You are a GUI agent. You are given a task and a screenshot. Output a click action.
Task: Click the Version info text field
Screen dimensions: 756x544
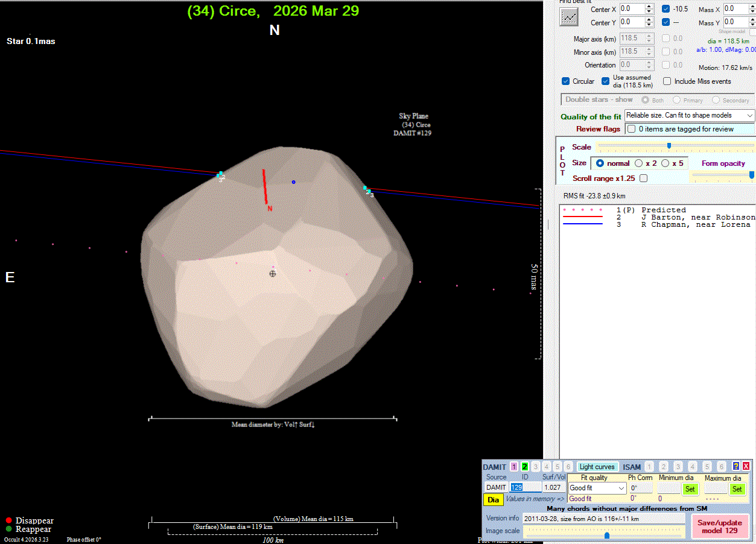click(x=603, y=519)
